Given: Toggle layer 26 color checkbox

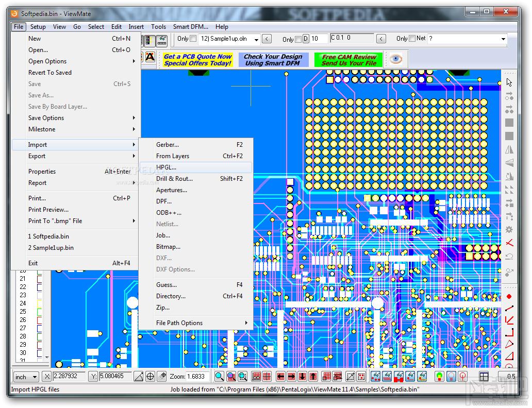Looking at the screenshot, I should pyautogui.click(x=39, y=320).
